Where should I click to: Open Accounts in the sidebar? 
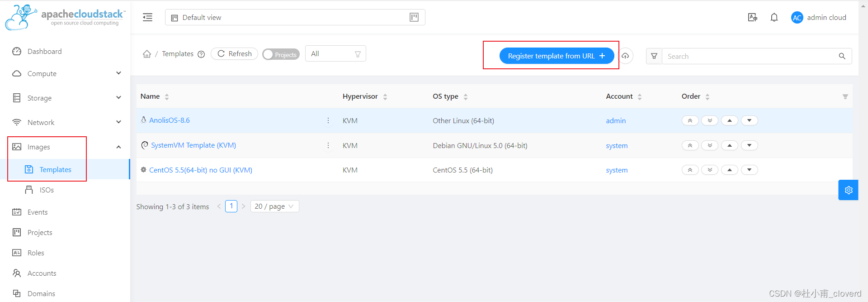(x=42, y=273)
